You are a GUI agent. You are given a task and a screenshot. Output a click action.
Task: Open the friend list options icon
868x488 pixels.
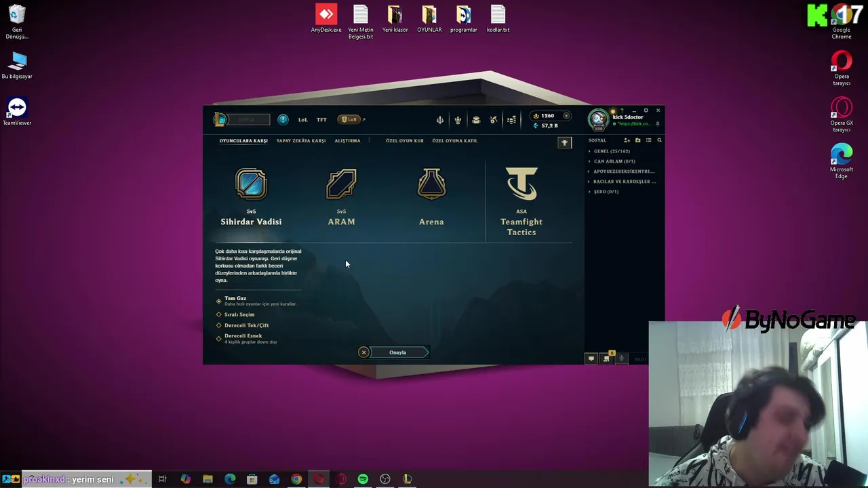(648, 140)
